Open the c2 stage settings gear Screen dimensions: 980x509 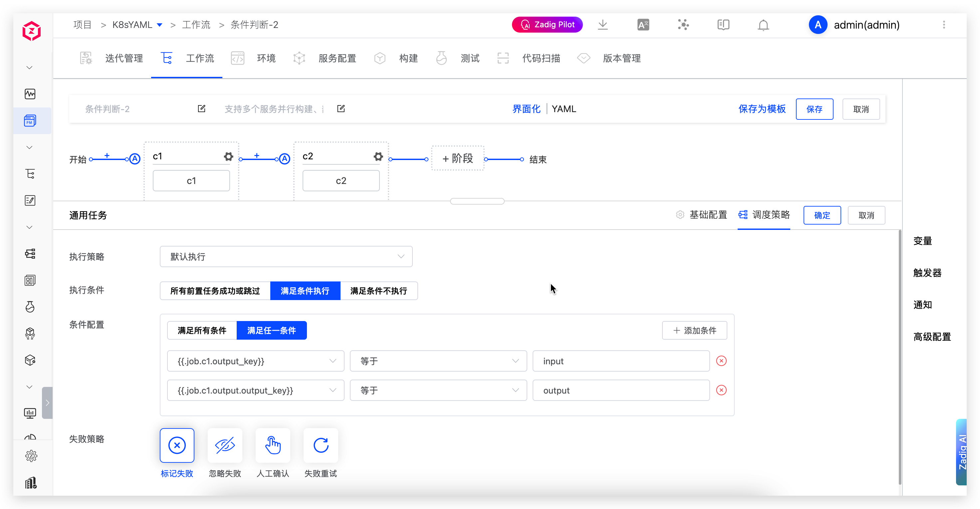point(378,156)
